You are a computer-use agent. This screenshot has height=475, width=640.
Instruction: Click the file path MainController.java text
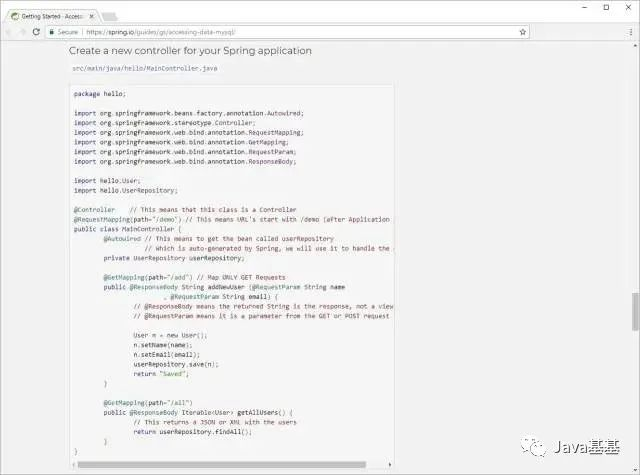[145, 68]
